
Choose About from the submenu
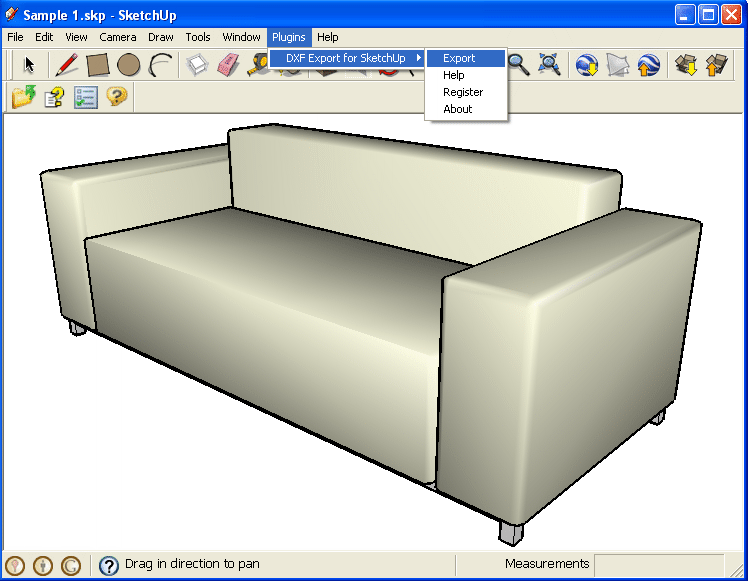click(x=466, y=109)
